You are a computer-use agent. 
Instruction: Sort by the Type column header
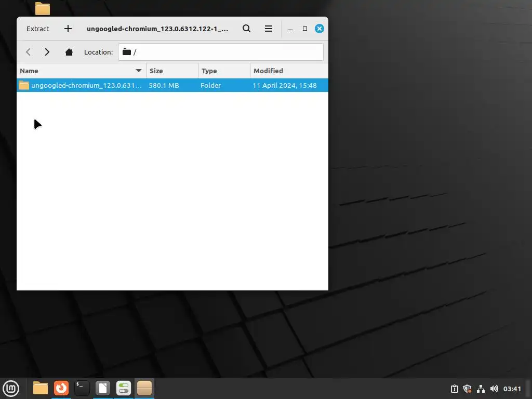[x=224, y=71]
